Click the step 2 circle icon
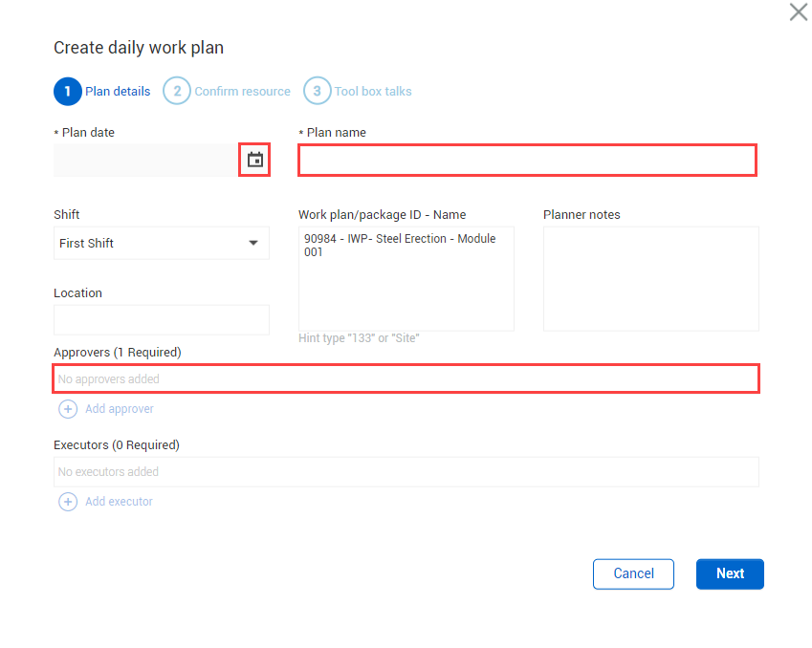The image size is (812, 648). (x=177, y=92)
